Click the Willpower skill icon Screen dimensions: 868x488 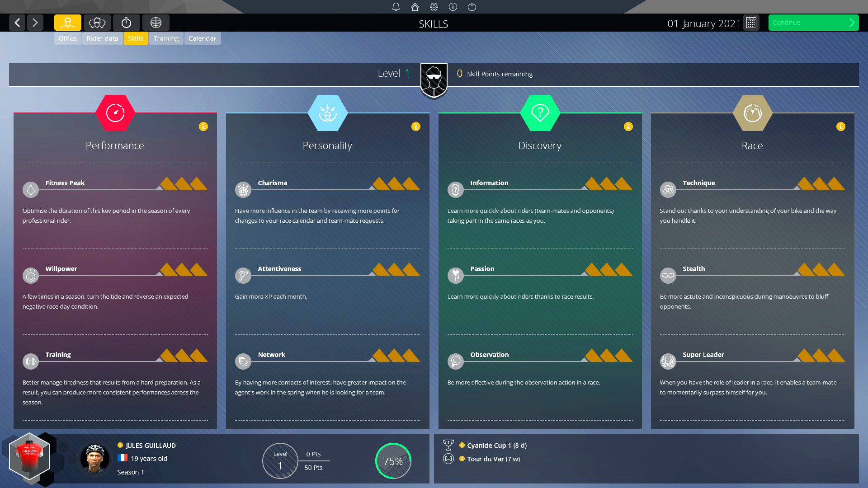click(30, 275)
